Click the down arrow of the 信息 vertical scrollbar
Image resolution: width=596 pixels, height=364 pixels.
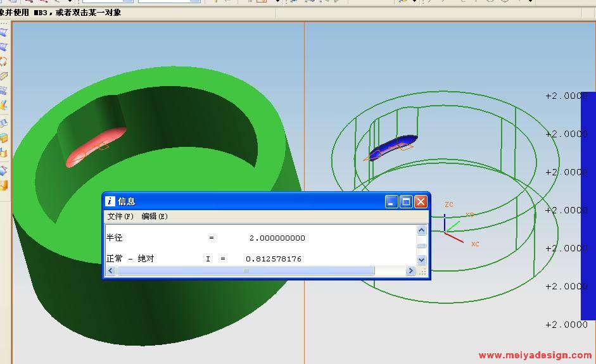[422, 260]
